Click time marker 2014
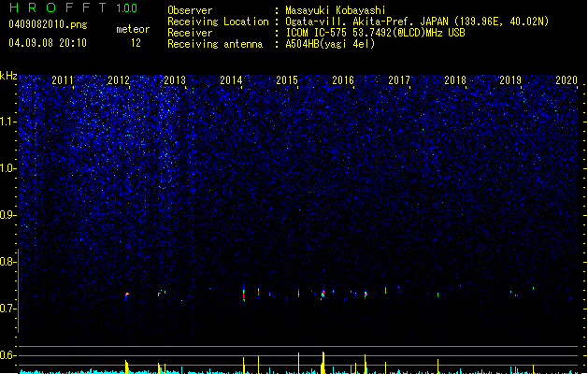Viewport: 588px width, 374px height. (x=231, y=80)
